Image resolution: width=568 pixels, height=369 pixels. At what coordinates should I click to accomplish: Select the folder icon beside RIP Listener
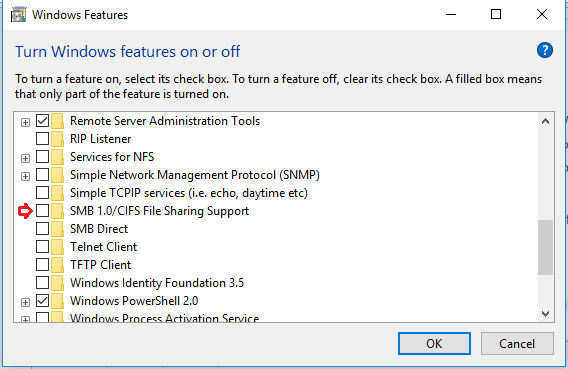57,139
